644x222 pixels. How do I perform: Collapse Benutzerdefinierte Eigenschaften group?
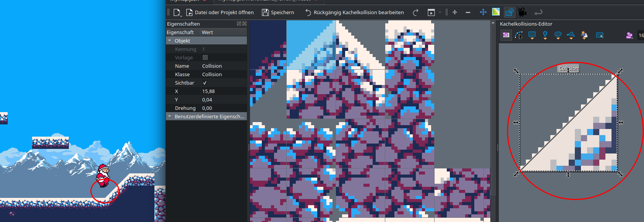click(x=170, y=116)
